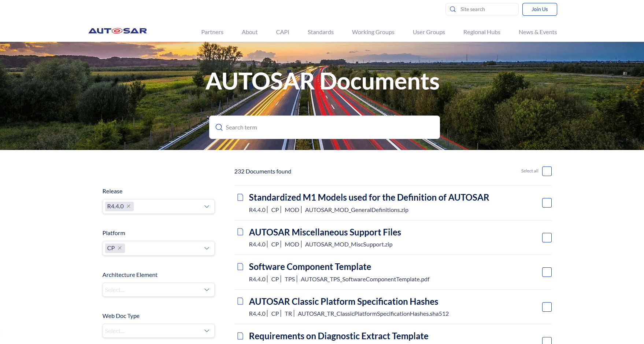The height and width of the screenshot is (344, 644).
Task: Remove the R4.4.0 release filter tag
Action: click(x=129, y=206)
